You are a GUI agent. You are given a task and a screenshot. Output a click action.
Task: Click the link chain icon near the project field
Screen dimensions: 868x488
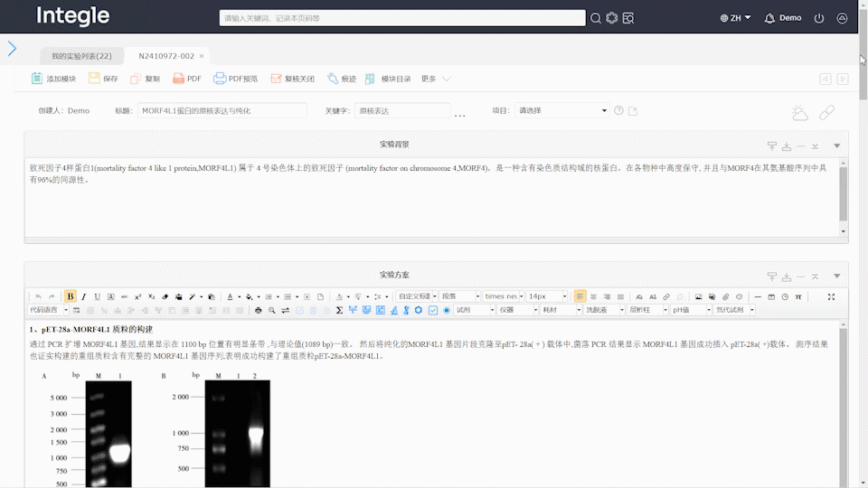(826, 112)
